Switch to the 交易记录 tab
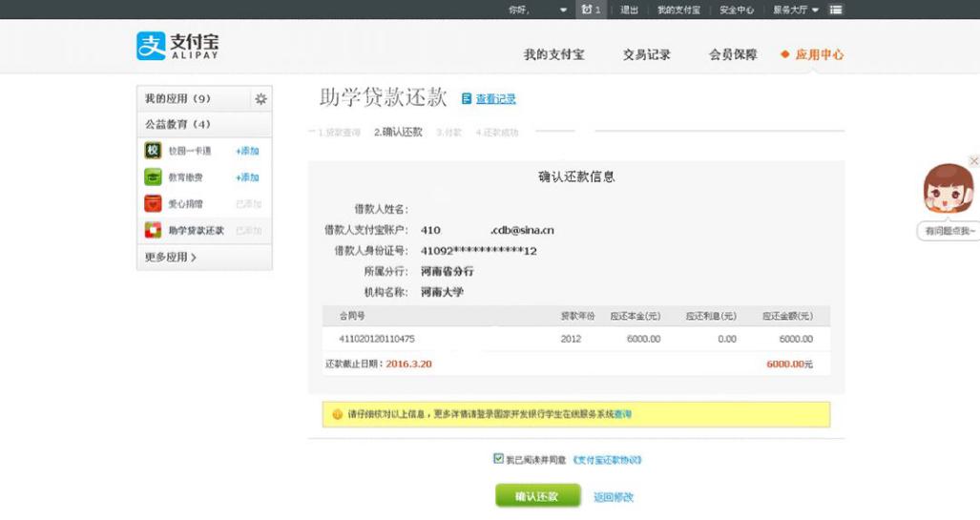The image size is (980, 520). (x=647, y=54)
